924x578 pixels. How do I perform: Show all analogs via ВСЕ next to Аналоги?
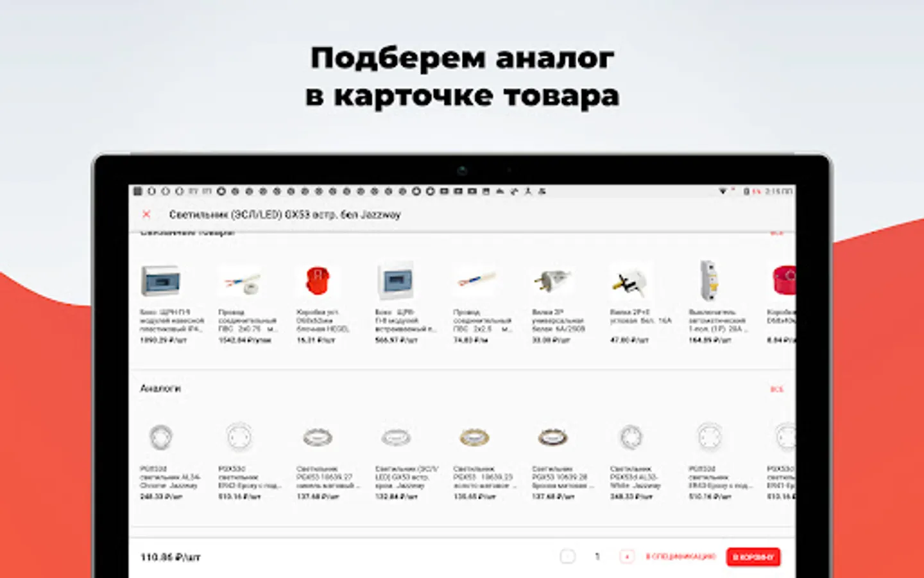pos(776,389)
